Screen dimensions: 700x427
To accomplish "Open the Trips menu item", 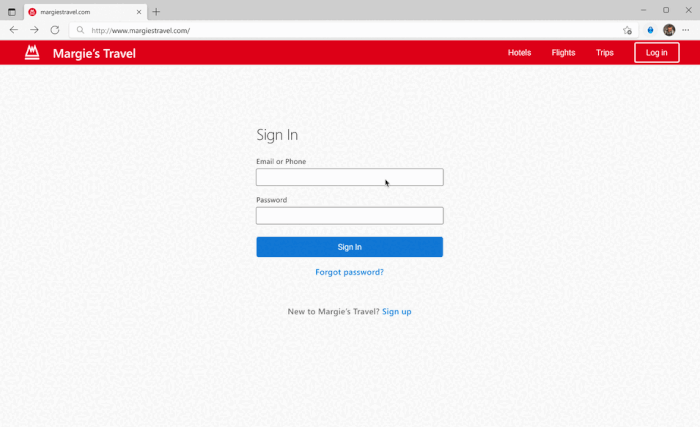I will [604, 53].
